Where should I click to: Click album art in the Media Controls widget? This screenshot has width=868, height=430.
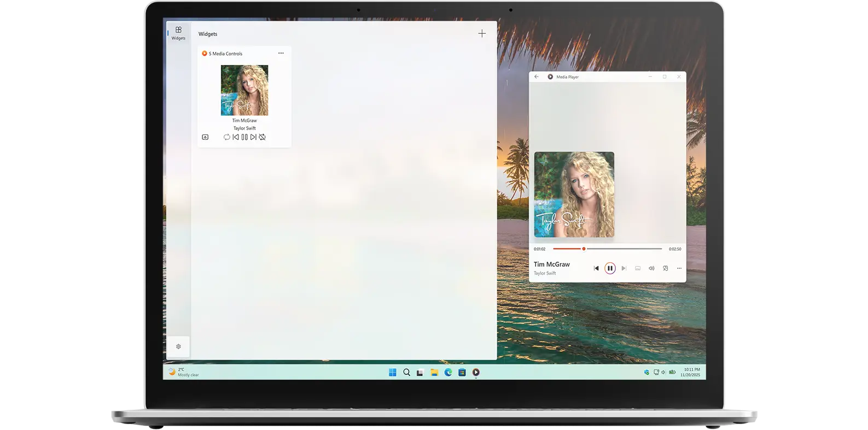pyautogui.click(x=244, y=90)
